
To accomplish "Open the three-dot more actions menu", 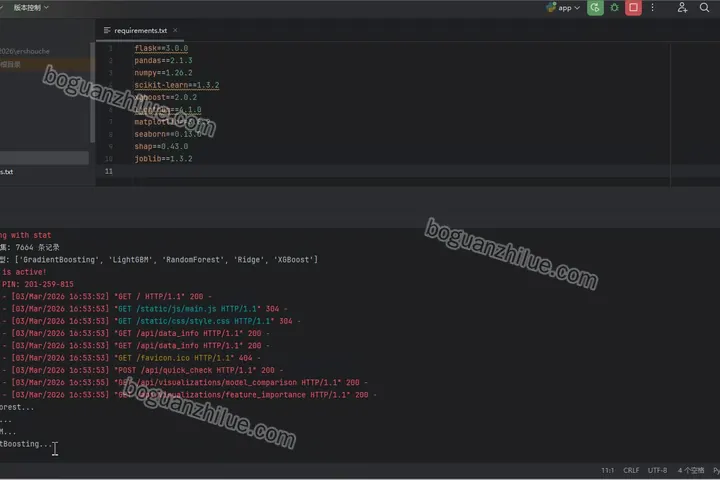I will (x=652, y=8).
